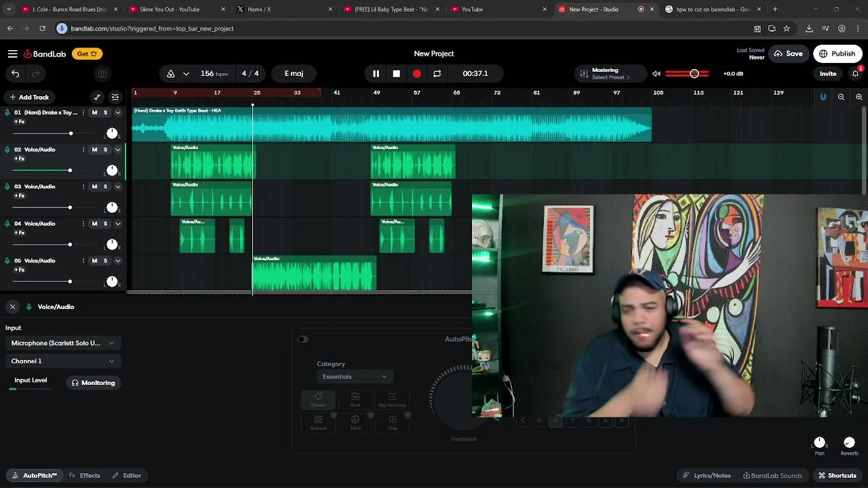Click the Invite button

[x=828, y=73]
